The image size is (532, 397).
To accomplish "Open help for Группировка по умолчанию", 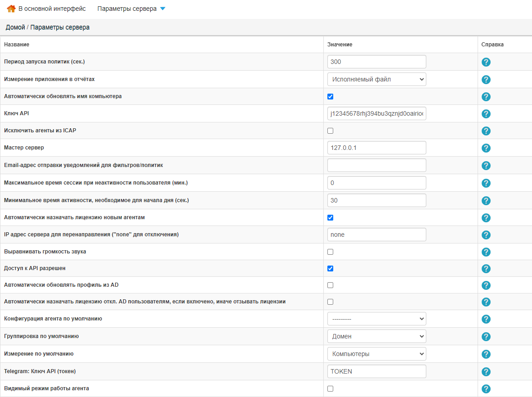I will coord(486,336).
